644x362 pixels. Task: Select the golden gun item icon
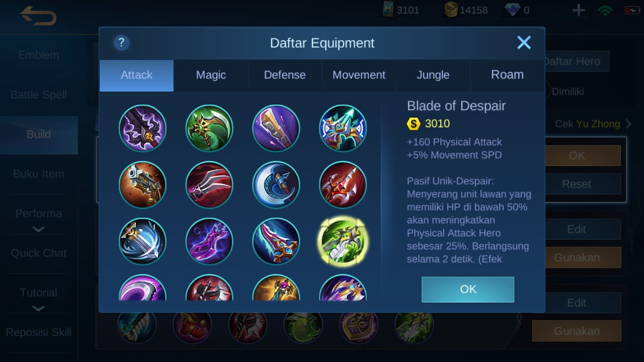click(142, 185)
